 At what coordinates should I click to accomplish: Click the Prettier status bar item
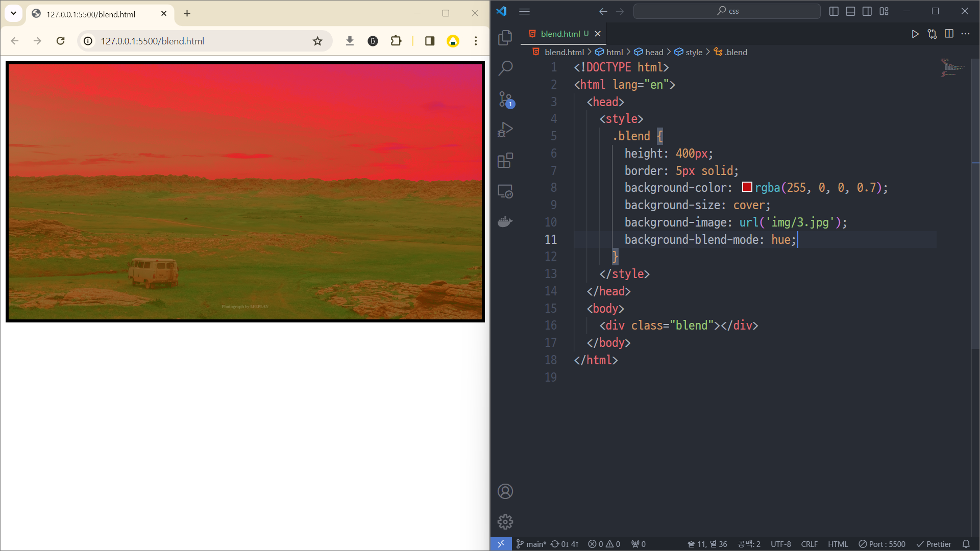pyautogui.click(x=934, y=544)
